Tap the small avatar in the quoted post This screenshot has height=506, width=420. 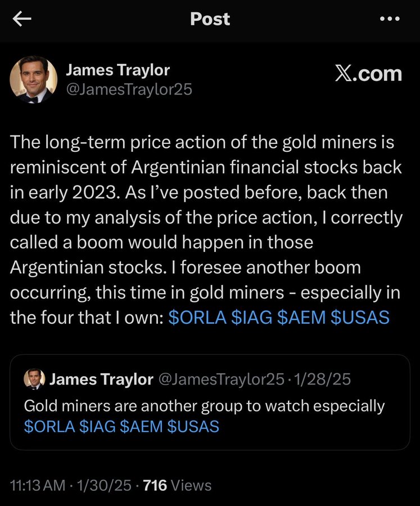tap(34, 379)
